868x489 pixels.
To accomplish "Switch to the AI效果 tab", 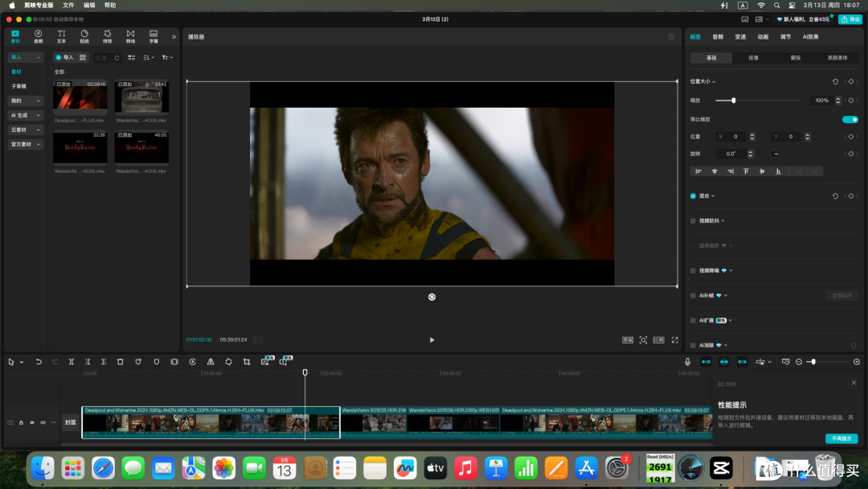I will click(x=810, y=36).
